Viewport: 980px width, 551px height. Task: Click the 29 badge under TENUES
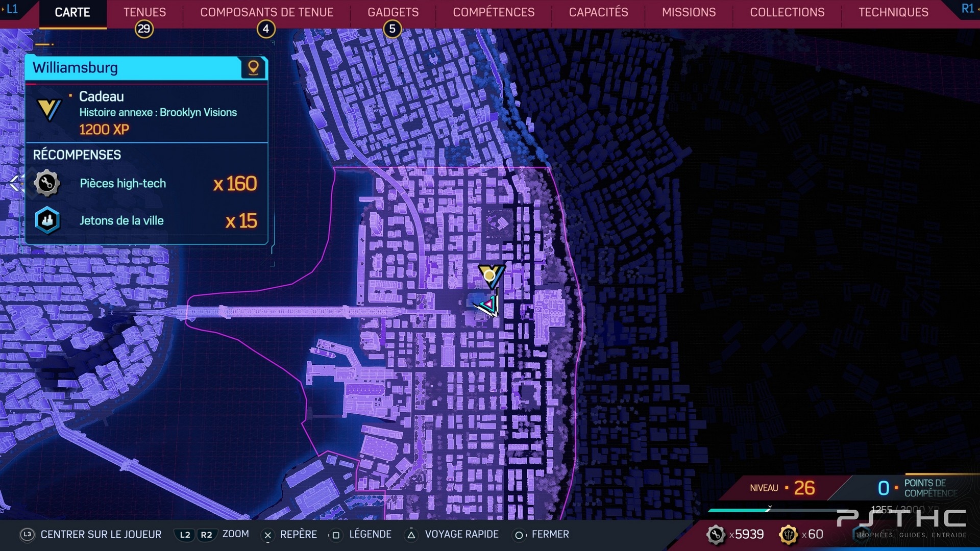[144, 29]
